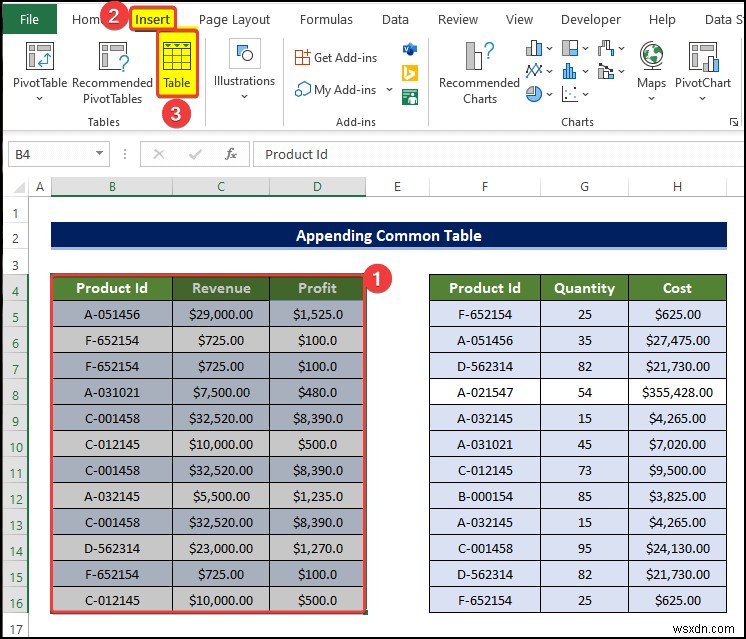
Task: Switch to the Developer tab
Action: pos(590,20)
